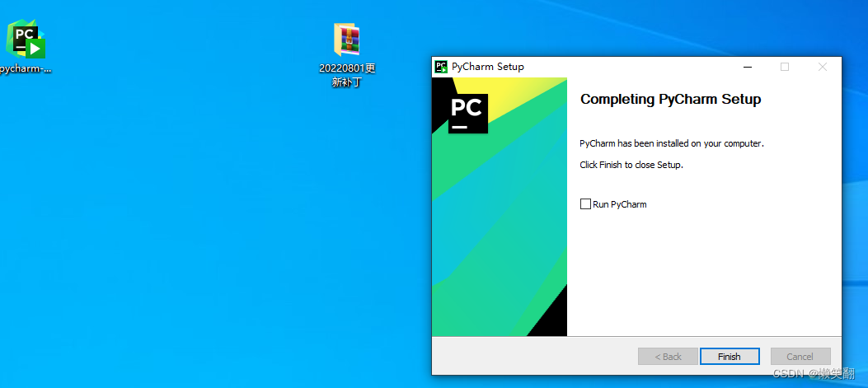Screen dimensions: 868x388
Task: Select the 20220801更新补丁 archive folder icon
Action: click(347, 40)
